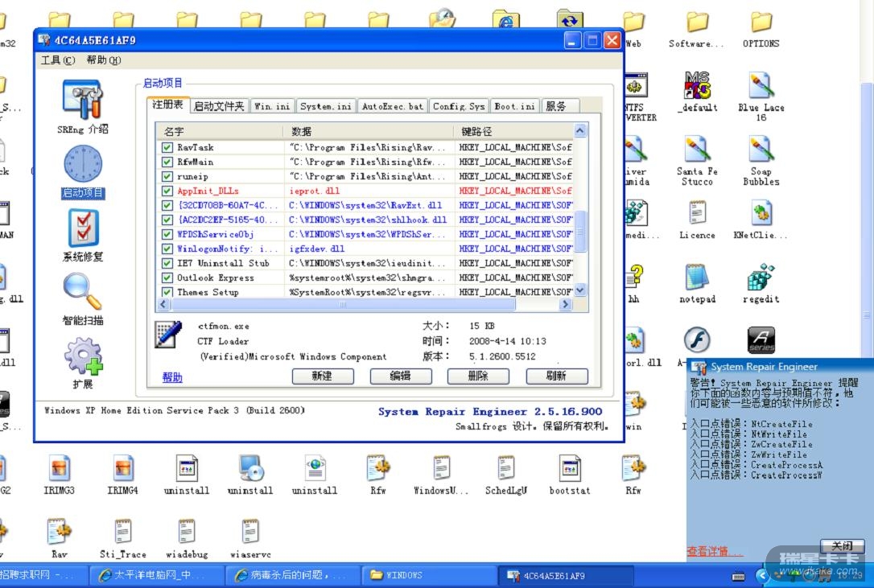The height and width of the screenshot is (588, 874).
Task: Click the horizontal scroll left arrow
Action: coord(163,304)
